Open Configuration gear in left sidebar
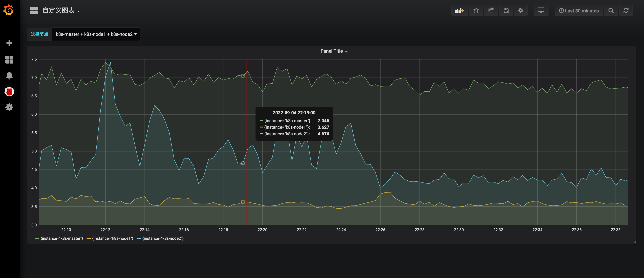The image size is (644, 278). coord(9,107)
